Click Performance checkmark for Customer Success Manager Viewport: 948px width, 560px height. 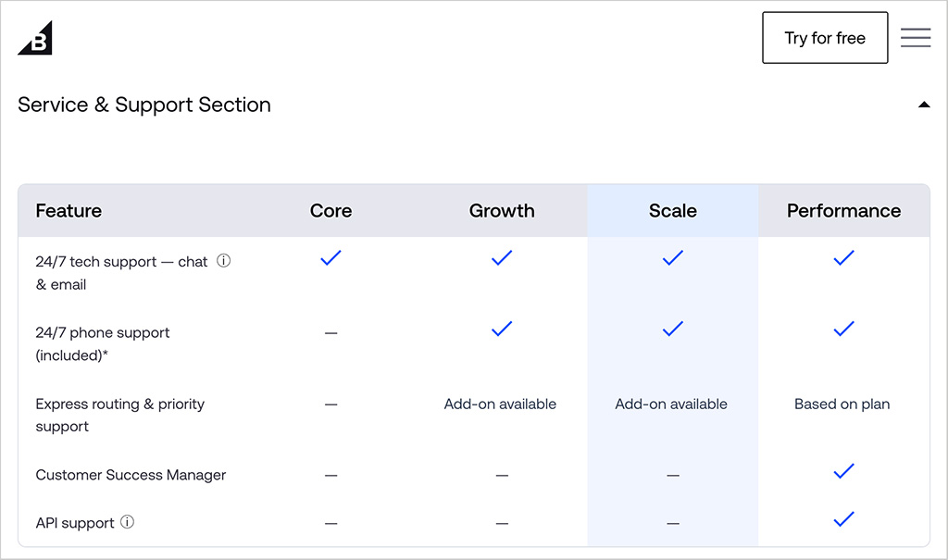[843, 471]
